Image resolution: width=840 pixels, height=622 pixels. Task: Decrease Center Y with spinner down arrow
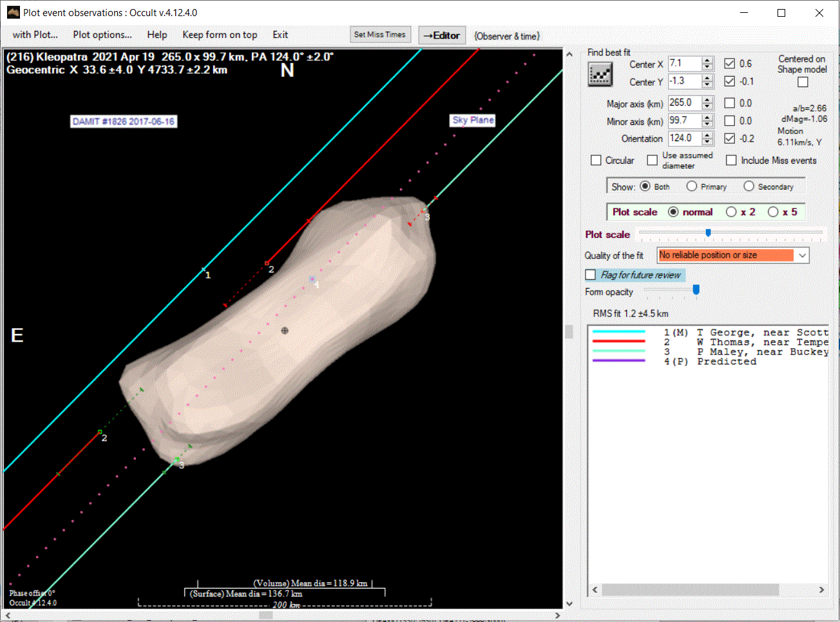707,85
